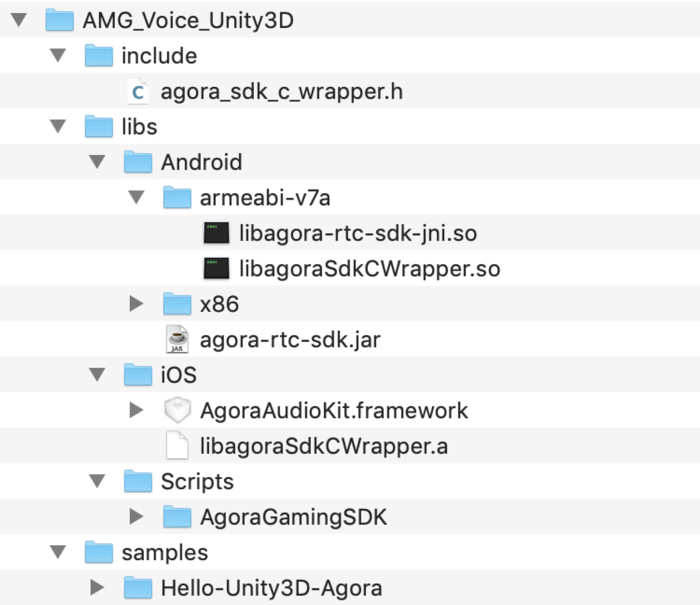Click the blank document icon of libagoraSdkCWrapper.a
The width and height of the screenshot is (700, 605).
[x=177, y=446]
